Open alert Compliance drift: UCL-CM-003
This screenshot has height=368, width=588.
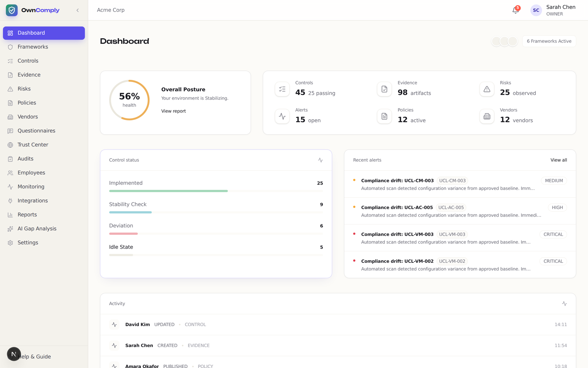[460, 184]
